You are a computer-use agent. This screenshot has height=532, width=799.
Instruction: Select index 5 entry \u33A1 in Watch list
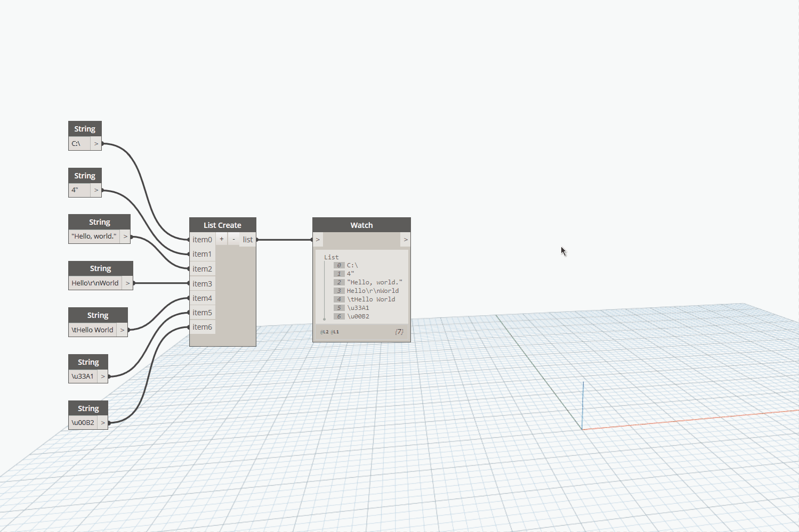pos(358,308)
